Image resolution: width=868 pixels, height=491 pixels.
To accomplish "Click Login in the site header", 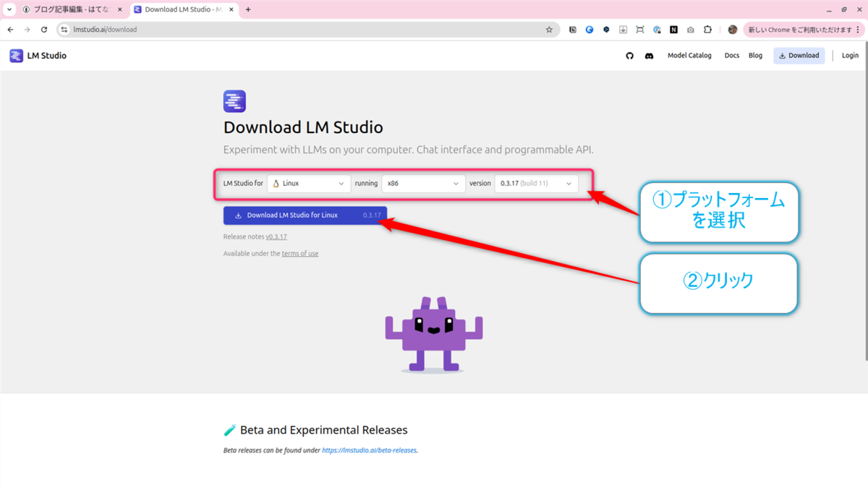I will (x=850, y=56).
